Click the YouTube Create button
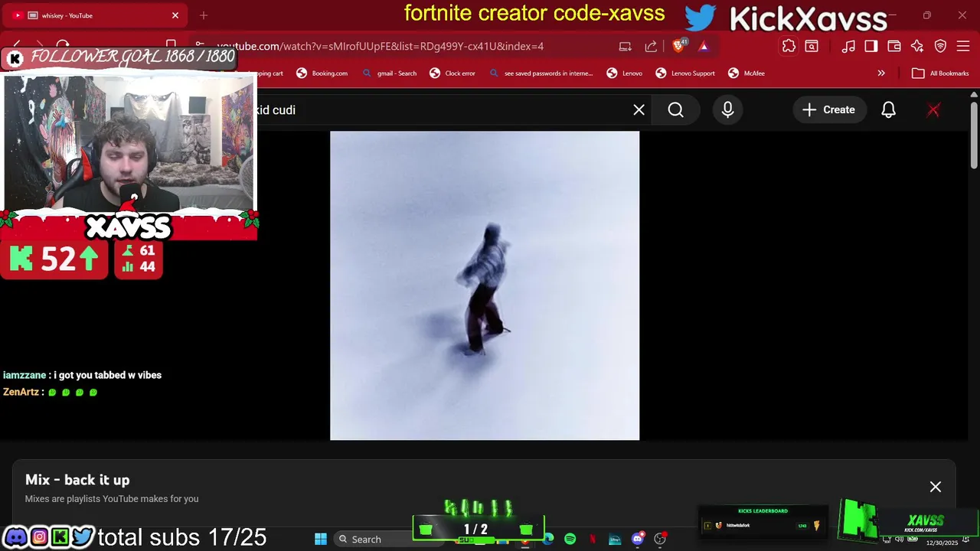This screenshot has width=980, height=551. coord(828,110)
